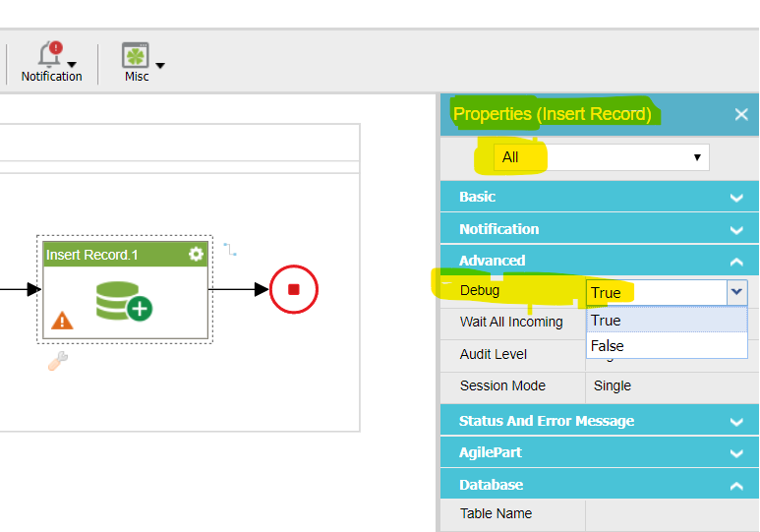Open the All filter dropdown
Image resolution: width=760 pixels, height=532 pixels.
tap(602, 157)
